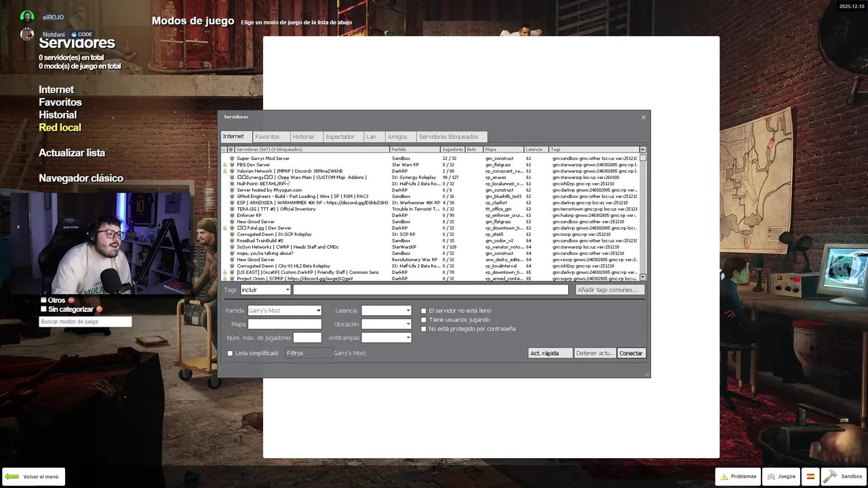Click the shield icon of TERA.GG TTT #2 row
Viewport: 868px width, 488px height.
232,209
